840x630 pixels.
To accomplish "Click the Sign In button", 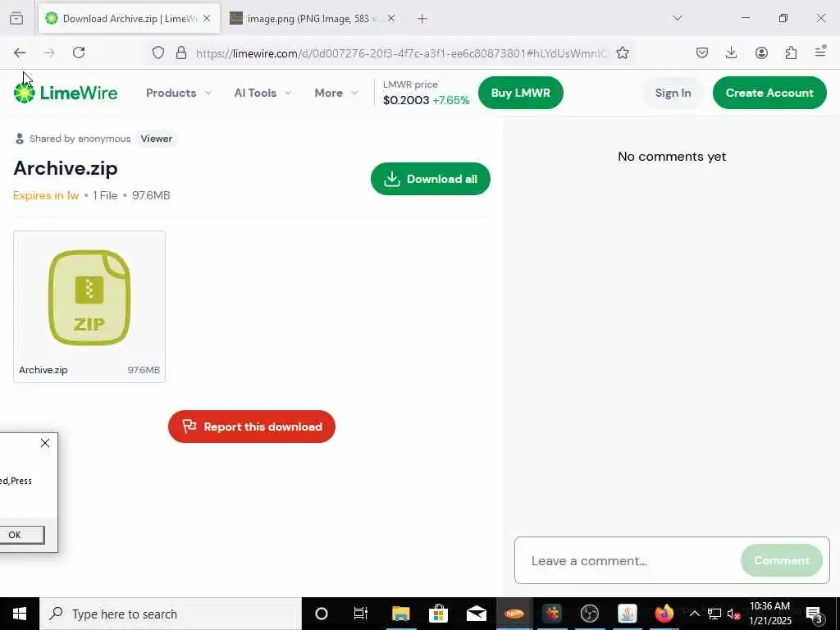I will click(673, 93).
